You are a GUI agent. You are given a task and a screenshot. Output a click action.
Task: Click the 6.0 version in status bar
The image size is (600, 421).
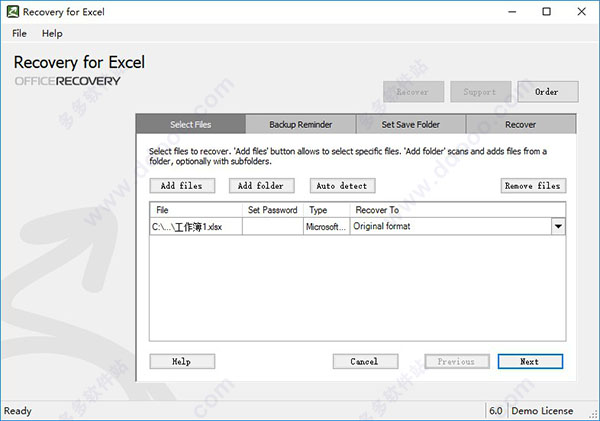(x=496, y=411)
